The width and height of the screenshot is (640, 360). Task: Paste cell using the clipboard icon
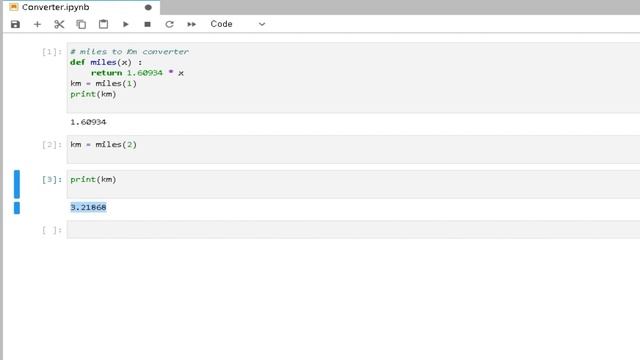tap(103, 24)
